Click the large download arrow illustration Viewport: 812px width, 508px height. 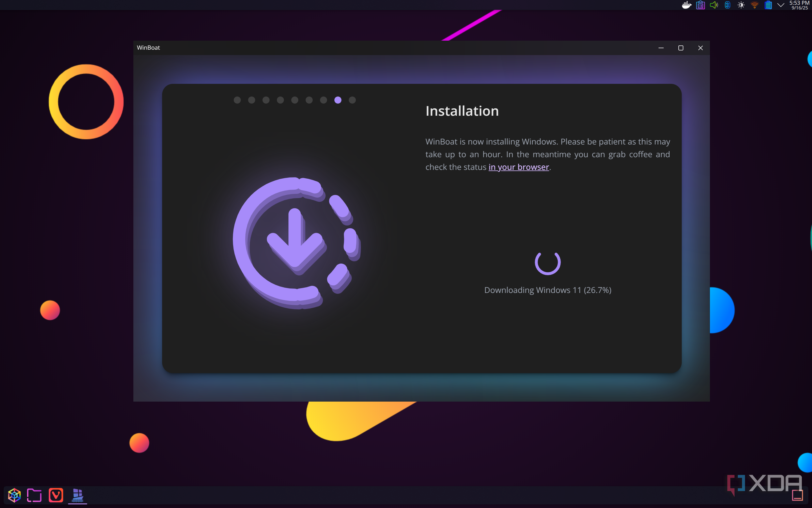pos(297,243)
